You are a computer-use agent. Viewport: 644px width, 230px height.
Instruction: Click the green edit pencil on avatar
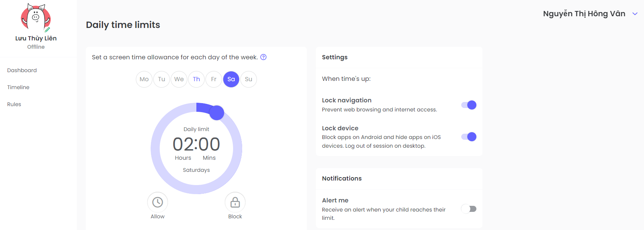click(x=47, y=29)
